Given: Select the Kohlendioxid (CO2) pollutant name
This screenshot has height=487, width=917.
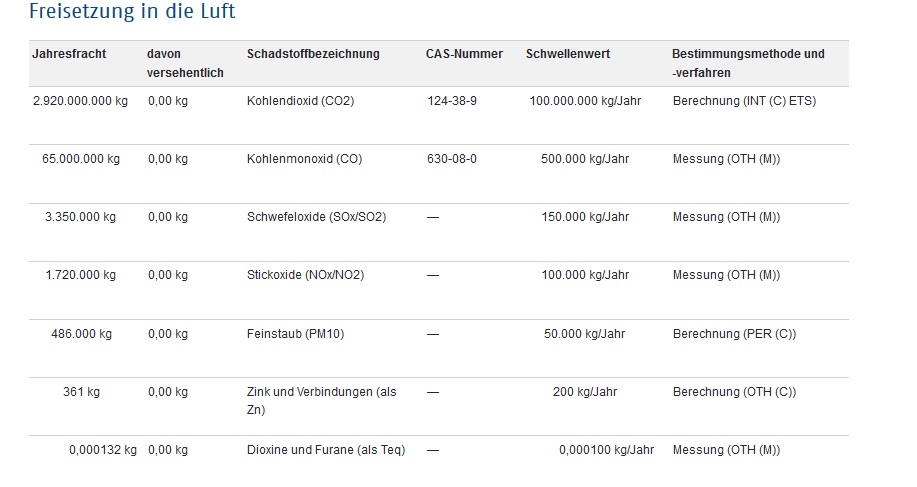Looking at the screenshot, I should point(301,101).
